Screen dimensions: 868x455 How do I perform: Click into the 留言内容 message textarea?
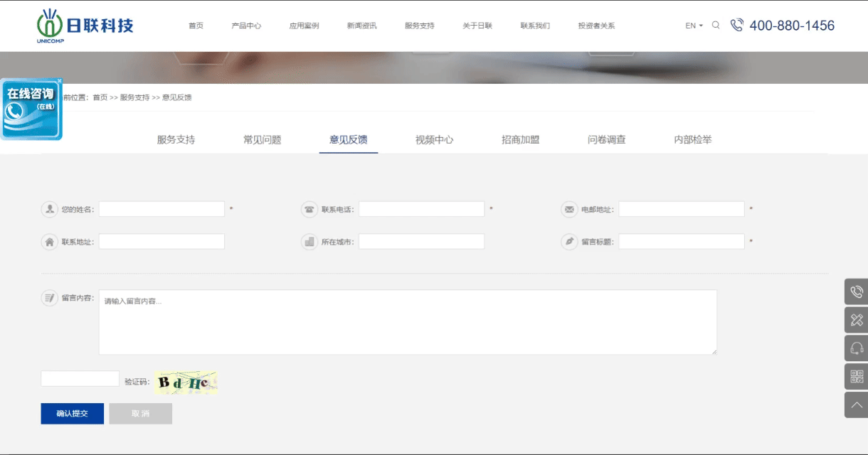407,322
